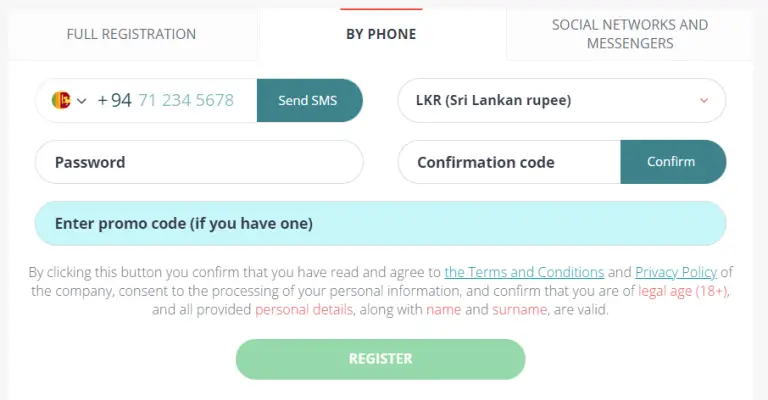This screenshot has height=400, width=768.
Task: Click the +94 country code prefix
Action: 114,100
